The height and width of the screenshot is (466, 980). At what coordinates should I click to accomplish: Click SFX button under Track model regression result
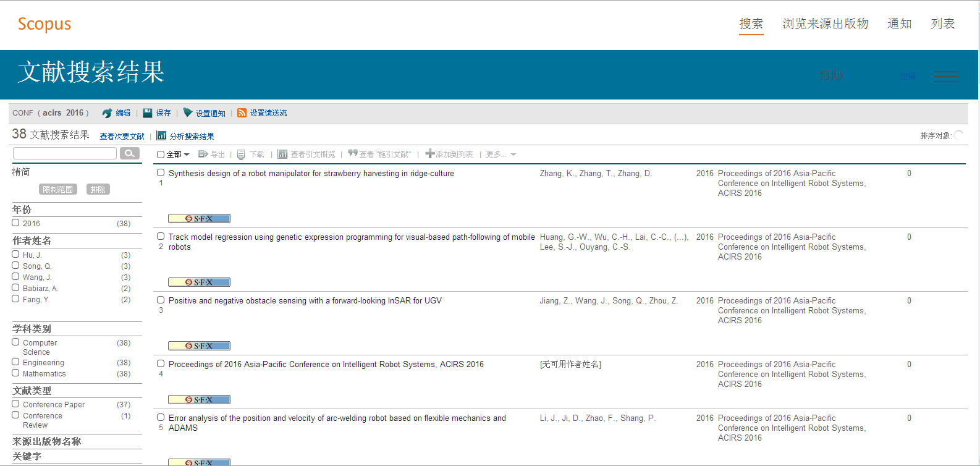(200, 282)
